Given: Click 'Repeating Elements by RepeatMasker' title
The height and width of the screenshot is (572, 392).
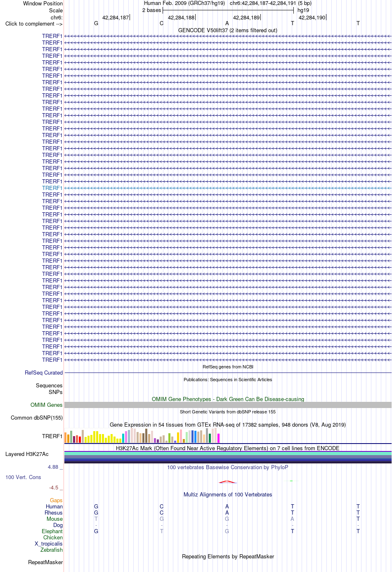Looking at the screenshot, I should tap(228, 556).
